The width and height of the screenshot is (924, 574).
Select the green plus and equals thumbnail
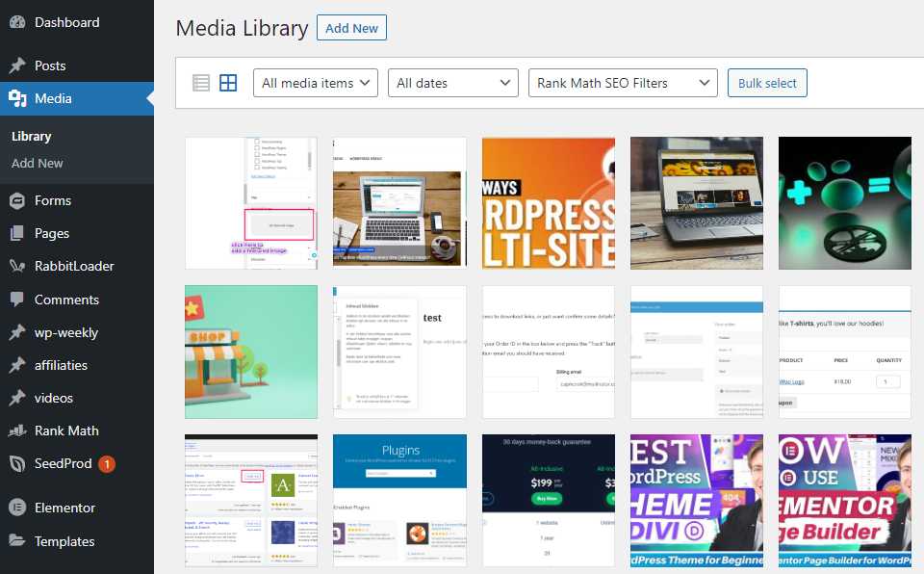click(845, 203)
